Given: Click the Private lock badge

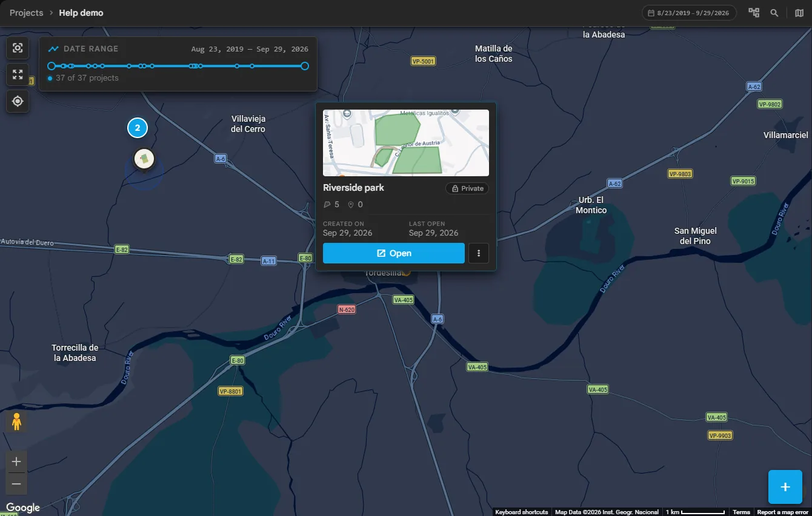Looking at the screenshot, I should [467, 188].
